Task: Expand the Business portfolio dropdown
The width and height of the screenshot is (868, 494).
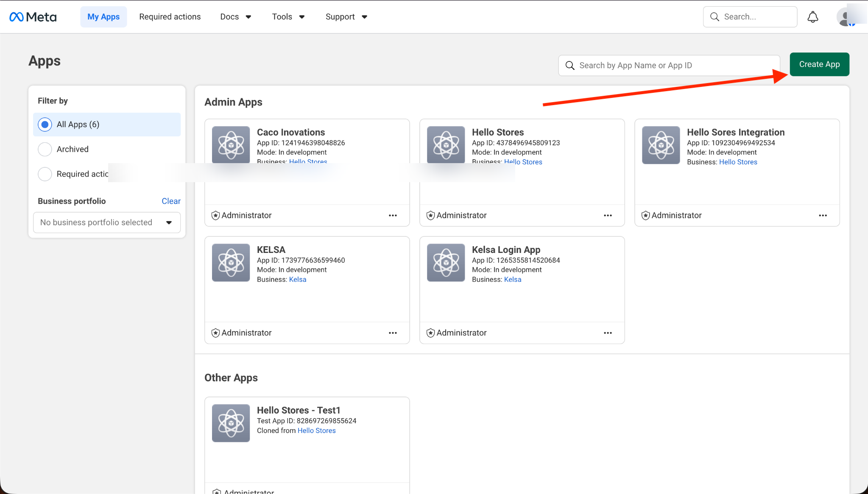Action: point(107,222)
